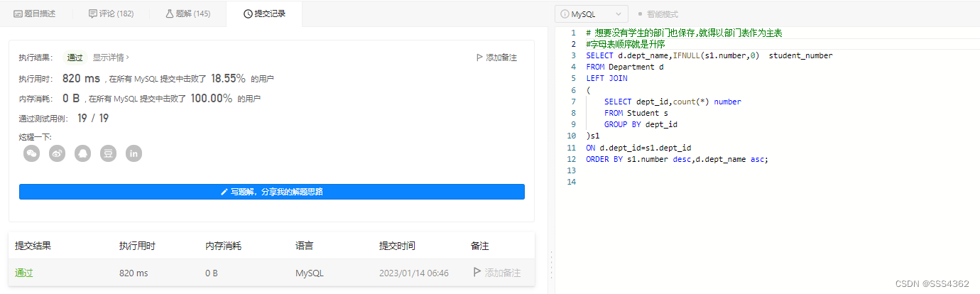
Task: Share result via Weibo icon
Action: [x=57, y=153]
